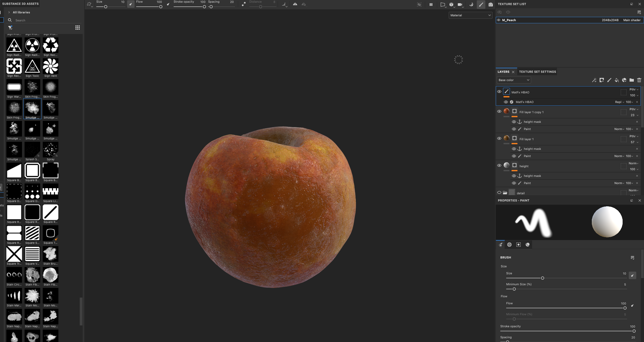Open the alpha tab in Paint properties

(x=509, y=245)
